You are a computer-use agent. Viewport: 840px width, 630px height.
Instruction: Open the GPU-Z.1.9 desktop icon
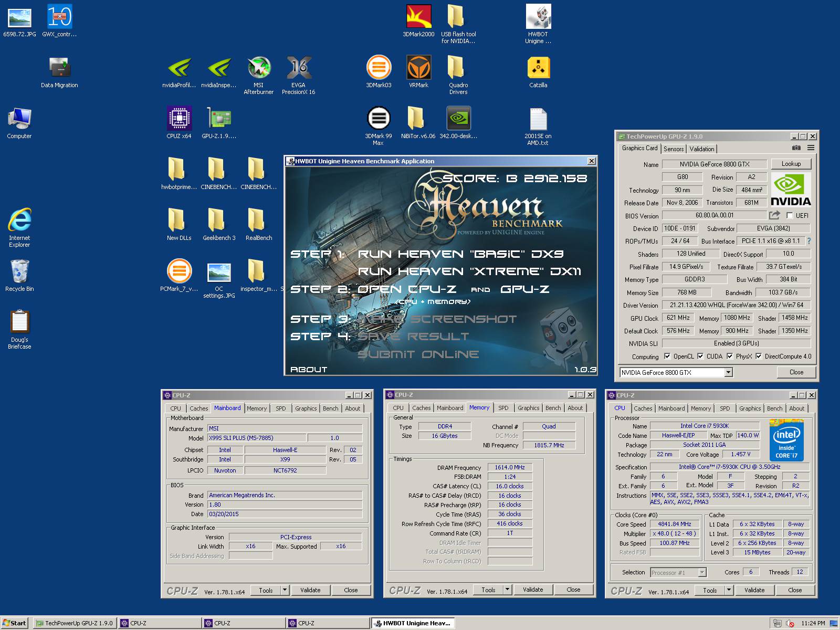(219, 123)
